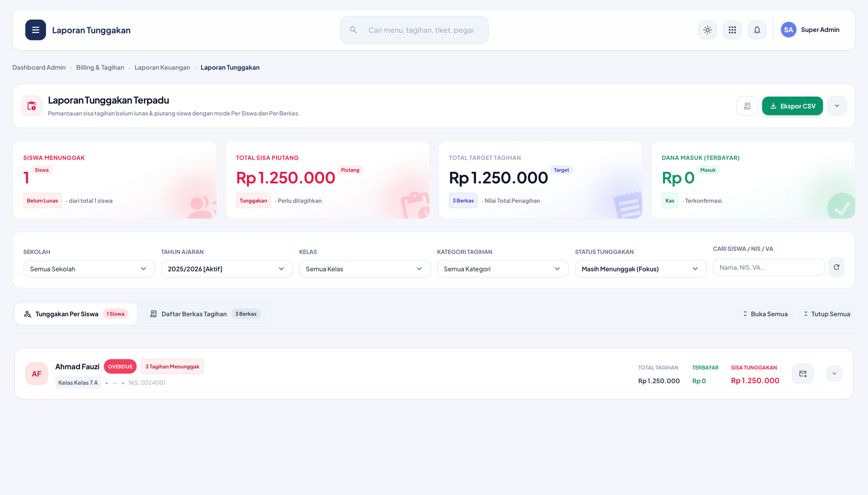
Task: Go to Billing & Tagihan breadcrumb
Action: (x=100, y=67)
